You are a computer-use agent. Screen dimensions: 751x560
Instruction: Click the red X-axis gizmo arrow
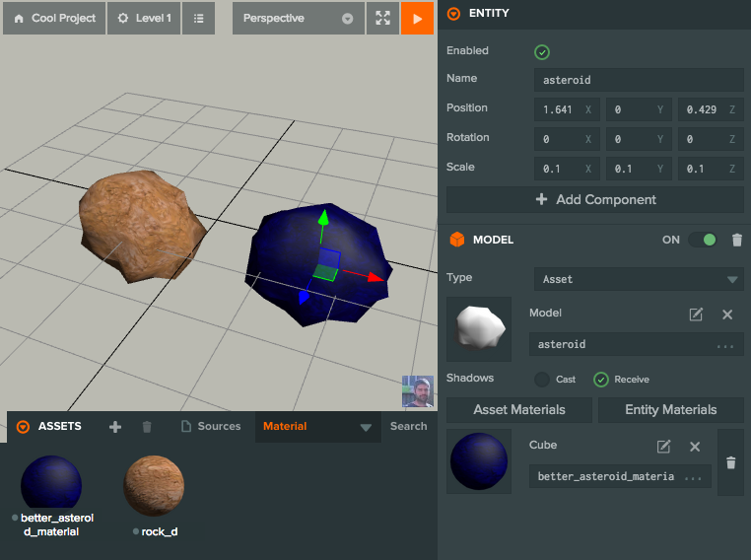pos(375,277)
